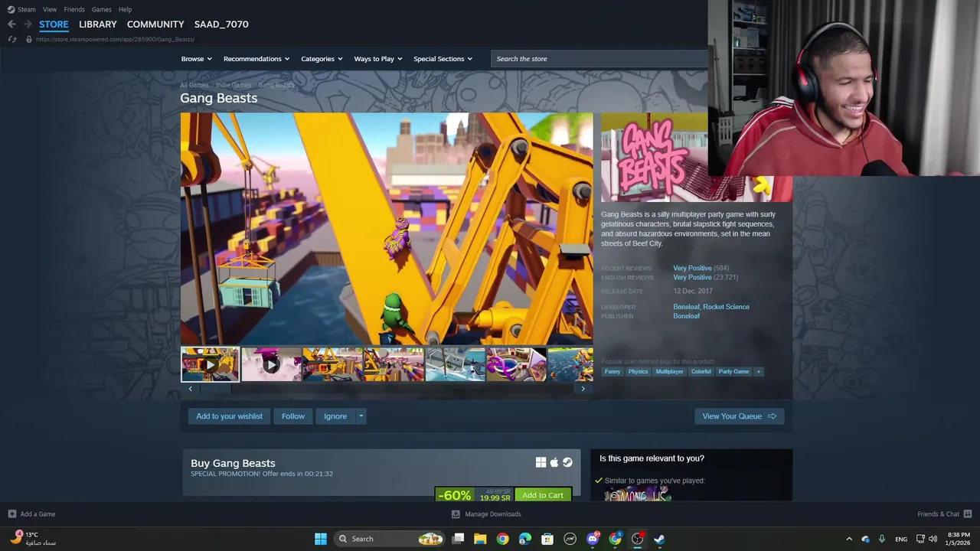Expand the Ignore options arrow
Image resolution: width=980 pixels, height=551 pixels.
pyautogui.click(x=361, y=416)
